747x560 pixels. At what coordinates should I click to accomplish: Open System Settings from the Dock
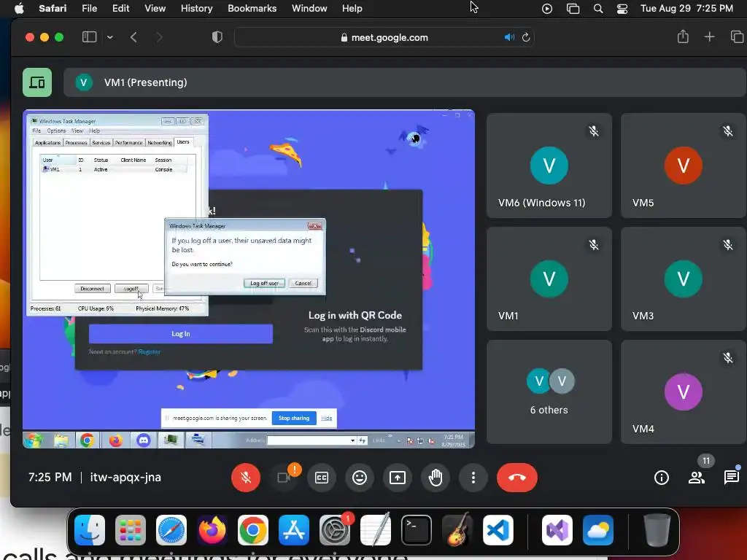point(334,530)
